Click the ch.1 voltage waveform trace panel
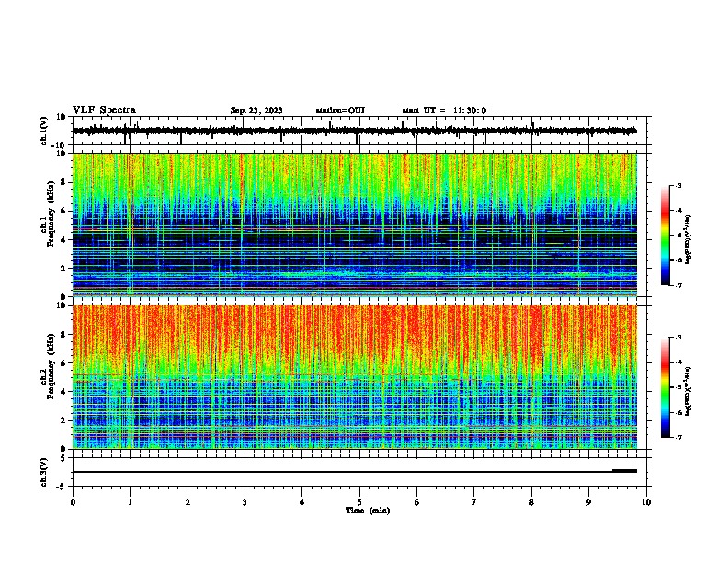Viewport: 728px width, 563px height. (359, 131)
